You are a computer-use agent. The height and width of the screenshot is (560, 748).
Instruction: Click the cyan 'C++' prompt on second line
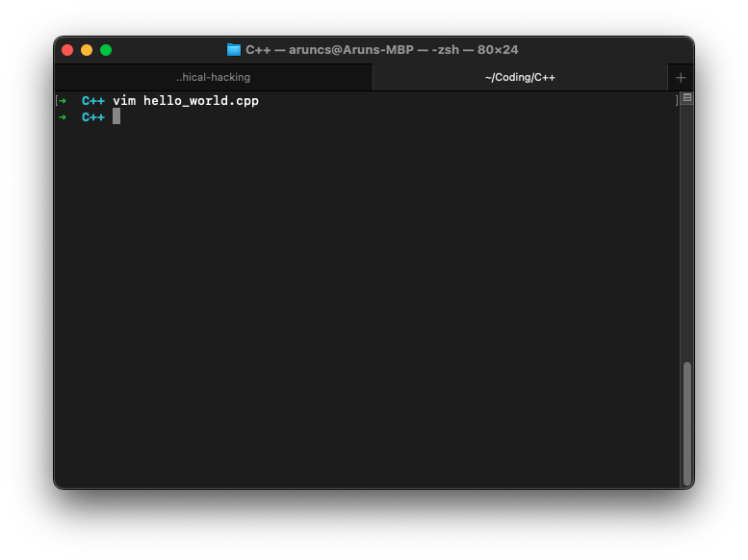93,116
